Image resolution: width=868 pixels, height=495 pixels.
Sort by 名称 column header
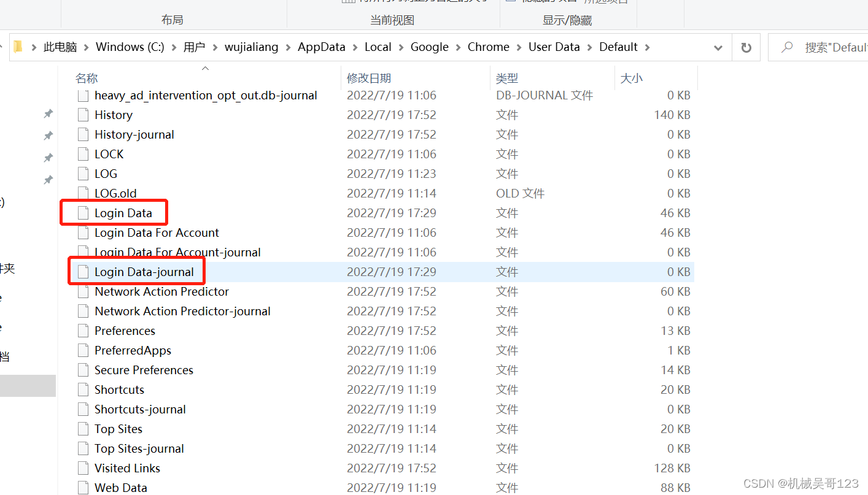(87, 78)
